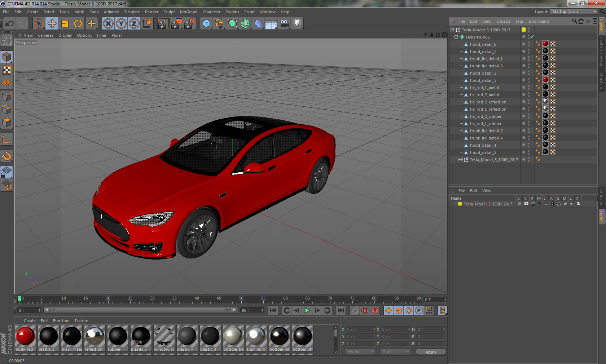Collapse the HyperNURBS object

(x=456, y=37)
